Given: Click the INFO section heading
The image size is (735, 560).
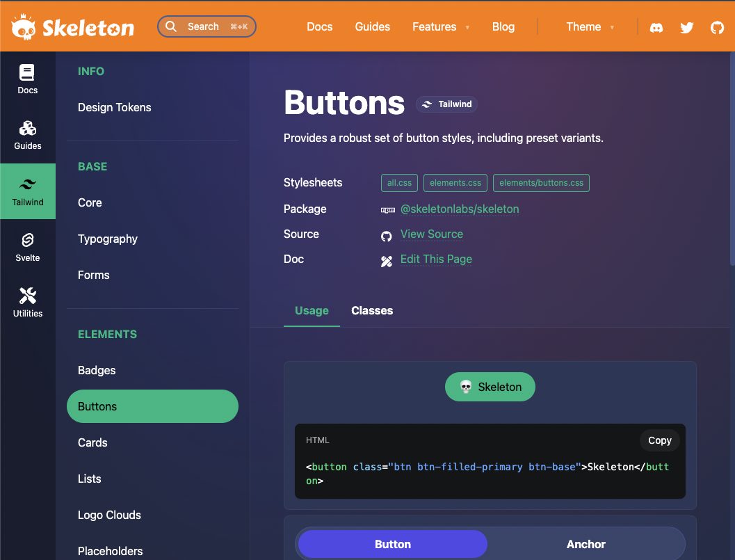Looking at the screenshot, I should (91, 71).
